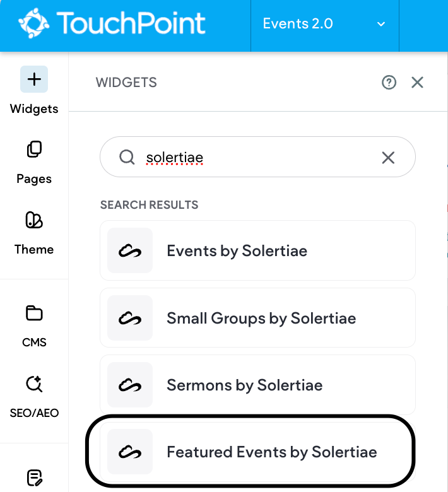Expand the Events 2.0 site dropdown
448x492 pixels.
pyautogui.click(x=324, y=24)
